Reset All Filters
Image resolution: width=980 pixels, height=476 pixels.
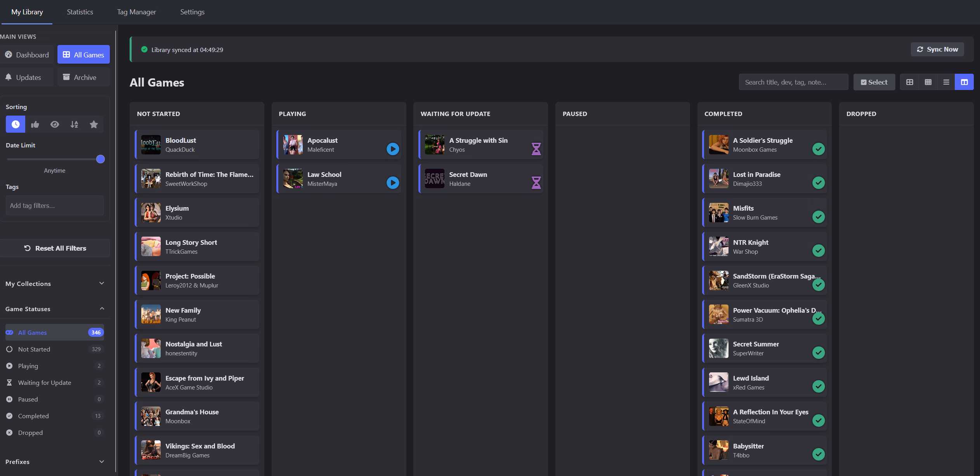[x=55, y=248]
